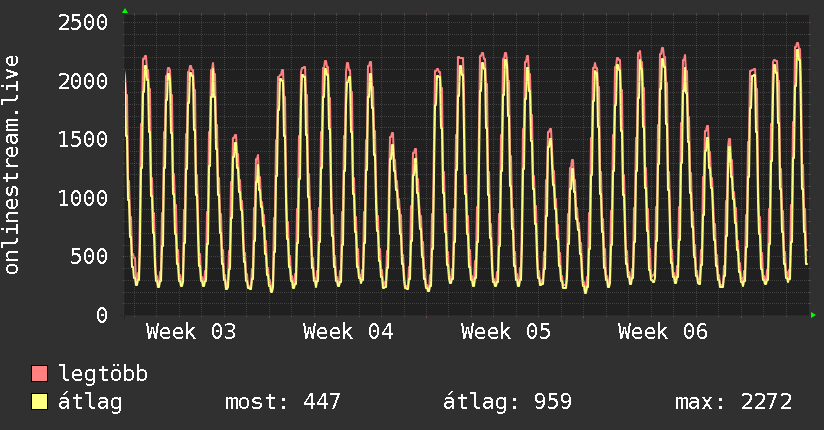This screenshot has width=824, height=430.
Task: Click the green arrow ending the x-axis
Action: click(814, 315)
